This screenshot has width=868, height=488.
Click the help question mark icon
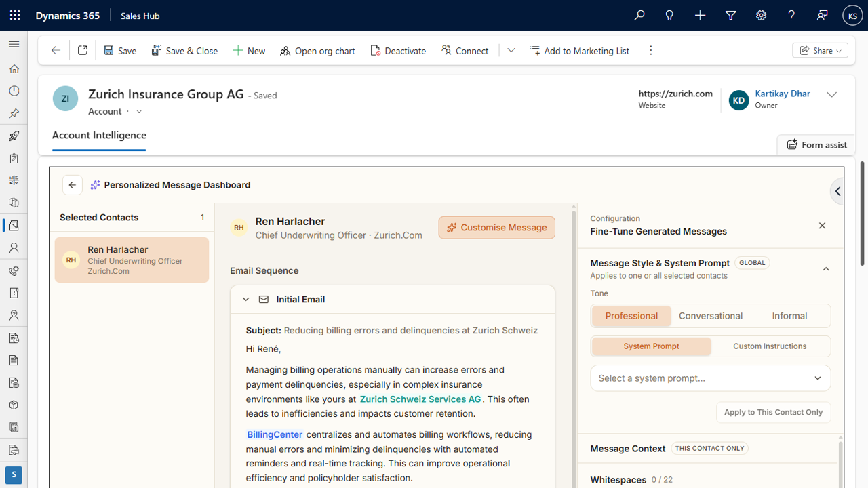[x=791, y=15]
